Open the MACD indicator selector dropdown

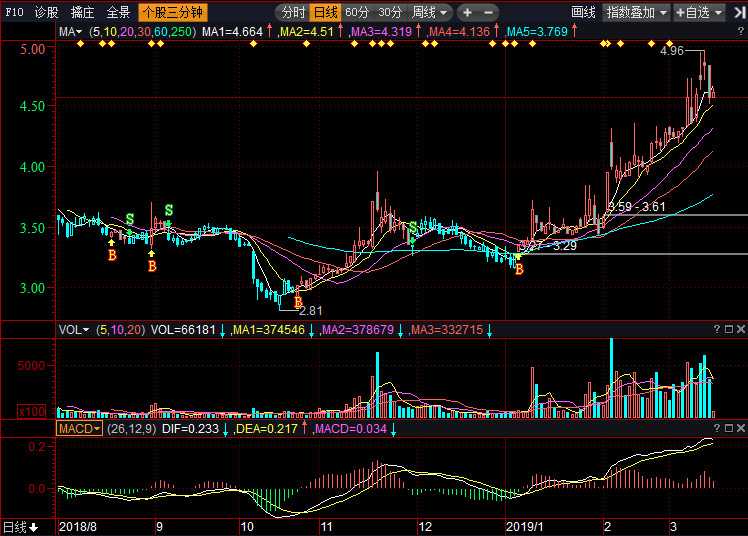point(79,428)
